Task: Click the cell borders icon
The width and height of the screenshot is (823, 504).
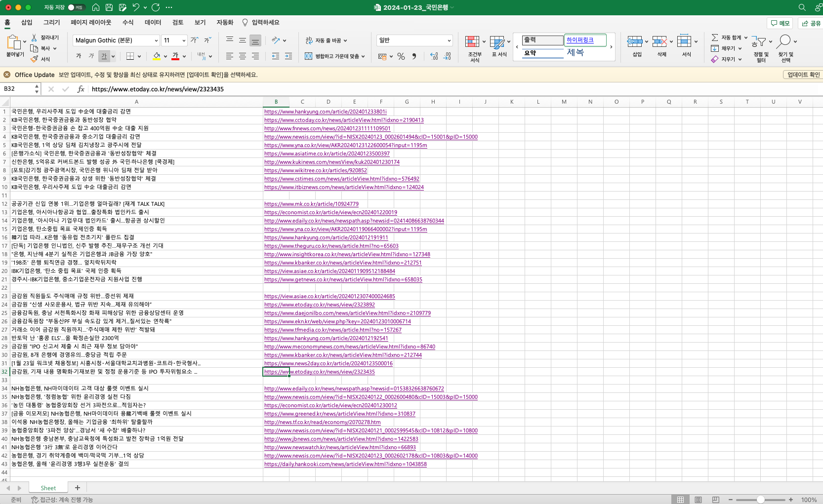Action: click(x=130, y=56)
